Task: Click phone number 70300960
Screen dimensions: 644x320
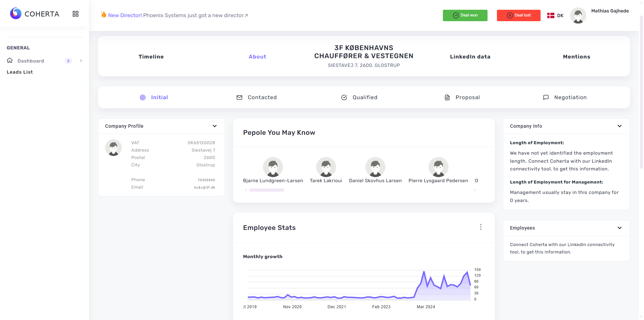Action: click(x=206, y=180)
